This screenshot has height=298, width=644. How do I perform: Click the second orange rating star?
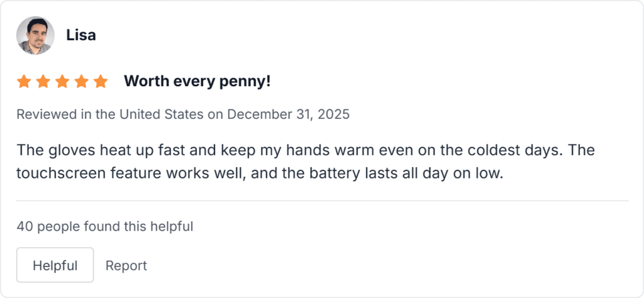[43, 81]
